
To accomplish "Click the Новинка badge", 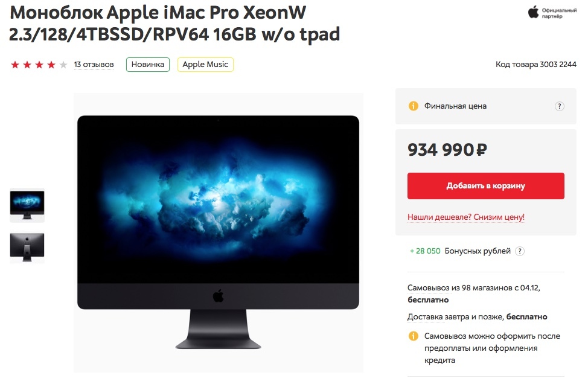I will 148,65.
